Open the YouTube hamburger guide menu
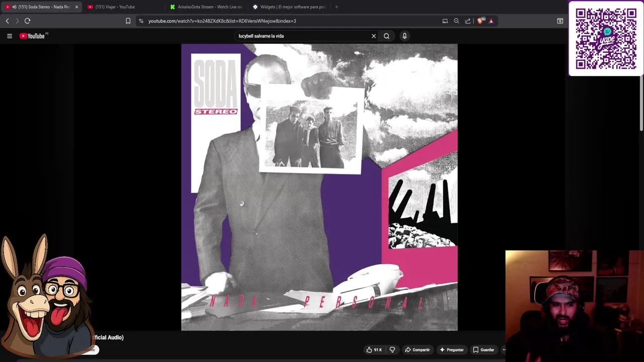Screen dimensions: 644x362 [9, 36]
